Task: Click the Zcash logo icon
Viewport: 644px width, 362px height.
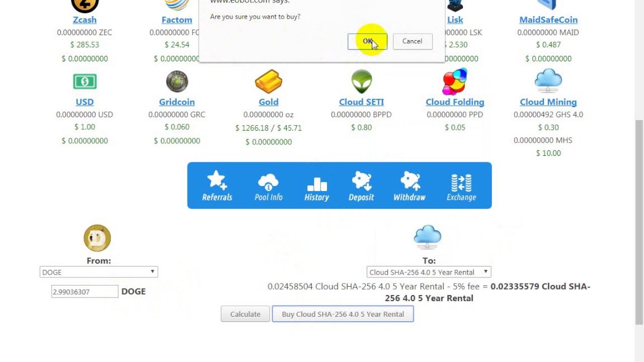Action: coord(85,5)
